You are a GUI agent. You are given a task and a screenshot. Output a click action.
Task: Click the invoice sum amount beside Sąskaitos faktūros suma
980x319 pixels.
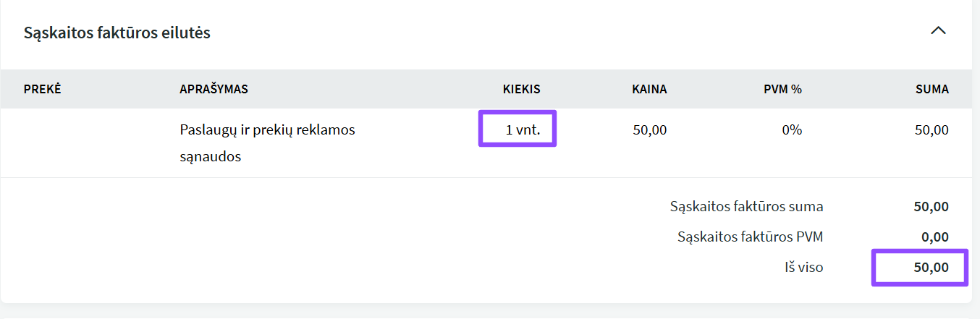click(931, 207)
